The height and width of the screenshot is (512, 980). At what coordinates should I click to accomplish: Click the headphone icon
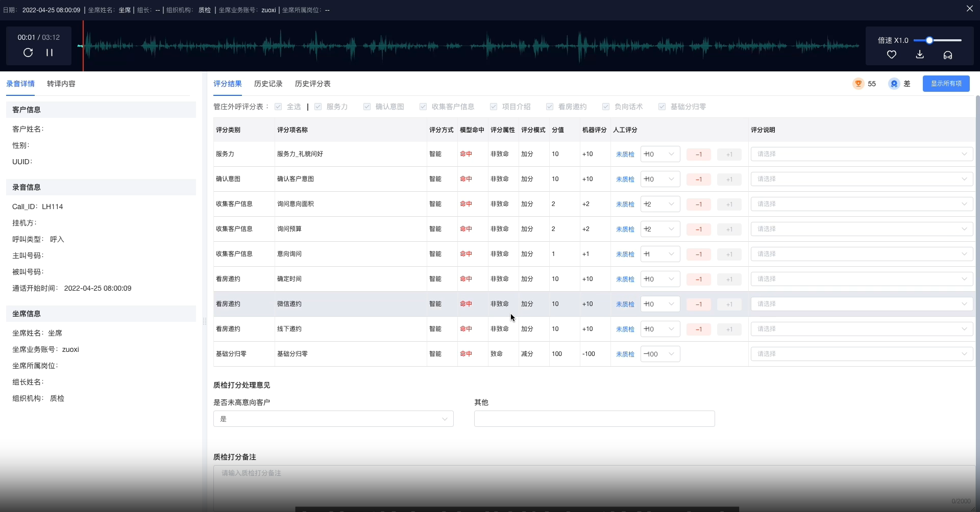pos(948,55)
